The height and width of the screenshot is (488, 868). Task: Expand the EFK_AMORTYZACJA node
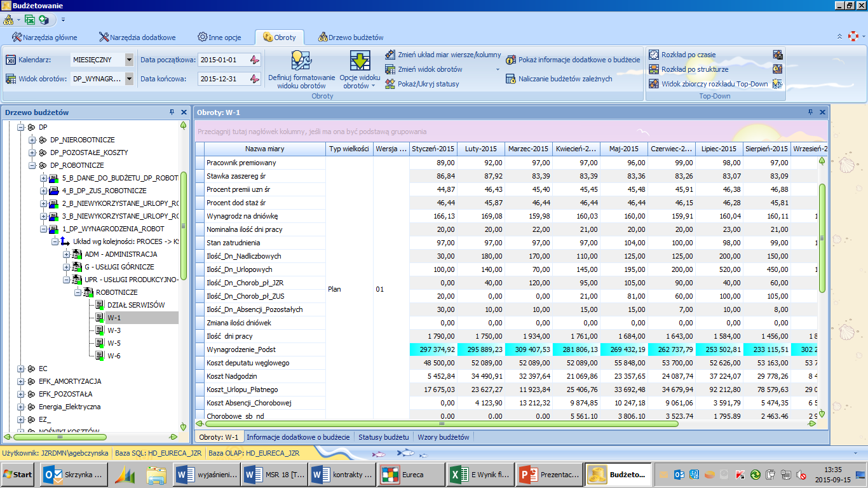coord(21,381)
